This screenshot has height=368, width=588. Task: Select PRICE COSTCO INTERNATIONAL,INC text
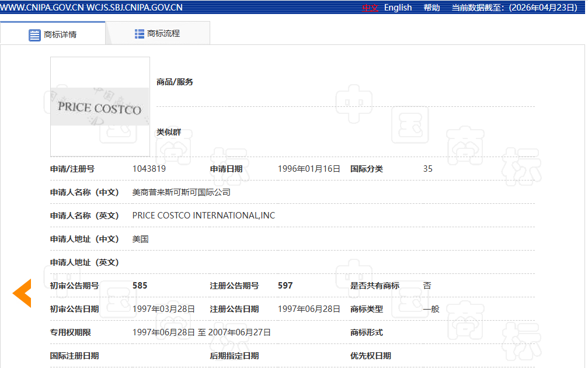click(x=204, y=216)
